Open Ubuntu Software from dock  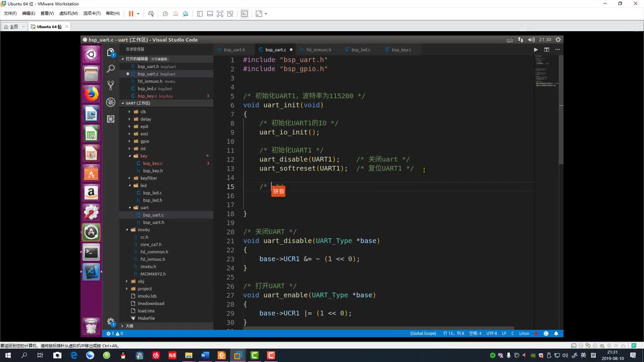(91, 173)
